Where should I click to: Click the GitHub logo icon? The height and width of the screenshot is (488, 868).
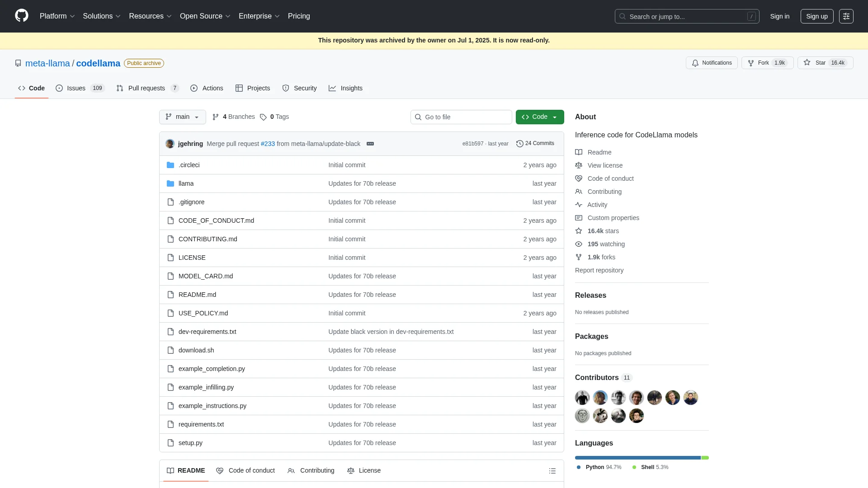pos(21,16)
